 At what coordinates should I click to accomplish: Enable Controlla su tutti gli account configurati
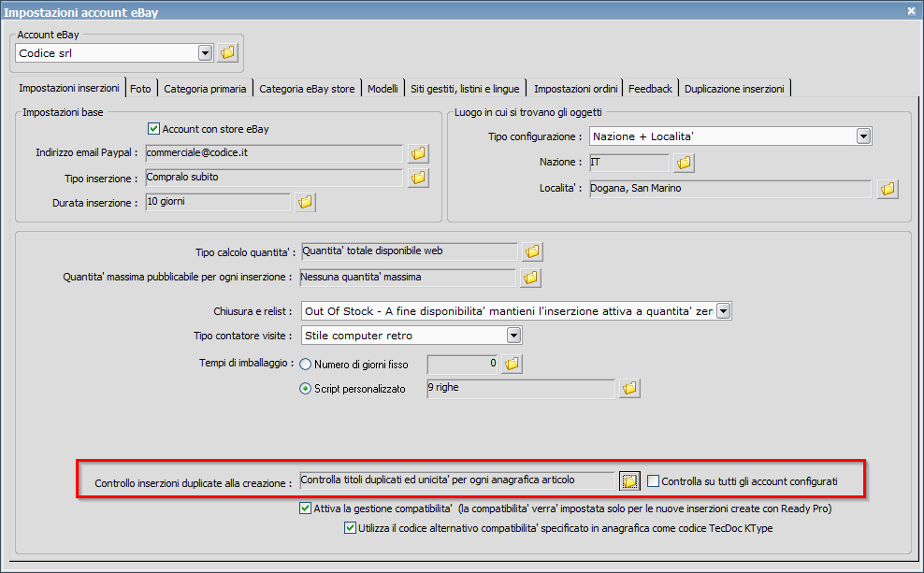pyautogui.click(x=653, y=481)
